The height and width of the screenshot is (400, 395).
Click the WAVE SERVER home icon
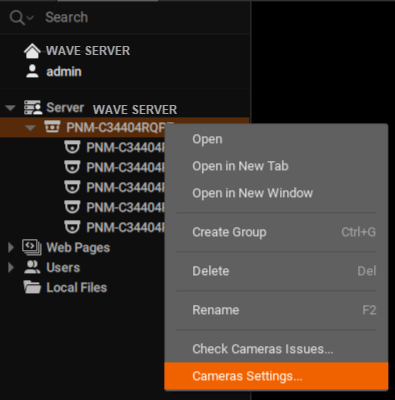coord(32,51)
